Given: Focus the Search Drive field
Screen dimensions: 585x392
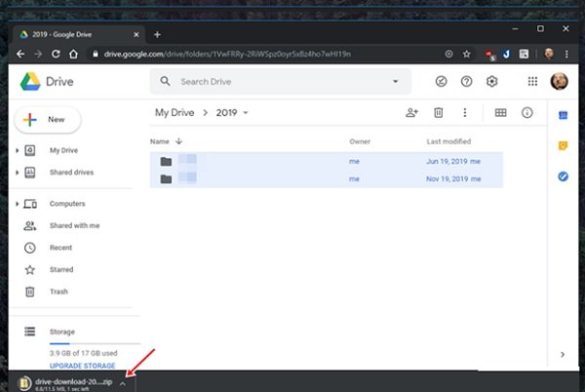Looking at the screenshot, I should point(280,81).
